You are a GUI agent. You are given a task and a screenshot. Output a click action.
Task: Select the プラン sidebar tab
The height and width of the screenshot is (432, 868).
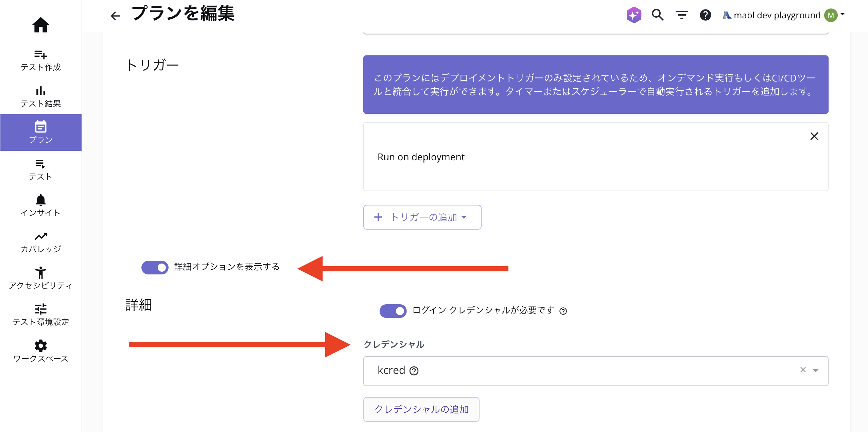tap(40, 132)
